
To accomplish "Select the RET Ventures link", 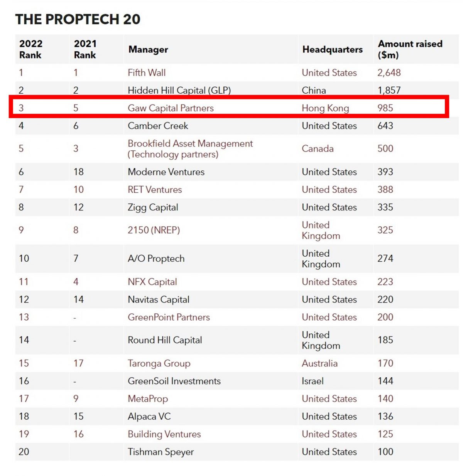I will point(155,190).
